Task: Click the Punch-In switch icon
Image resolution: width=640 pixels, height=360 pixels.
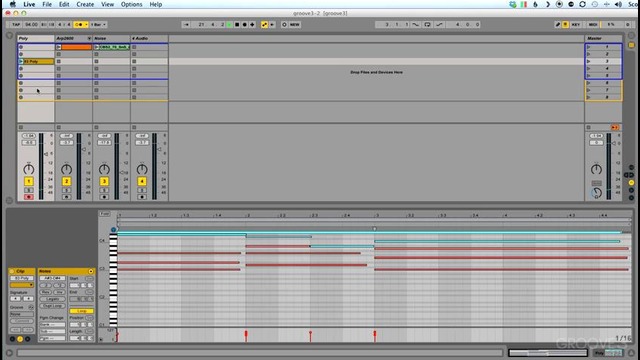Action: coord(416,24)
